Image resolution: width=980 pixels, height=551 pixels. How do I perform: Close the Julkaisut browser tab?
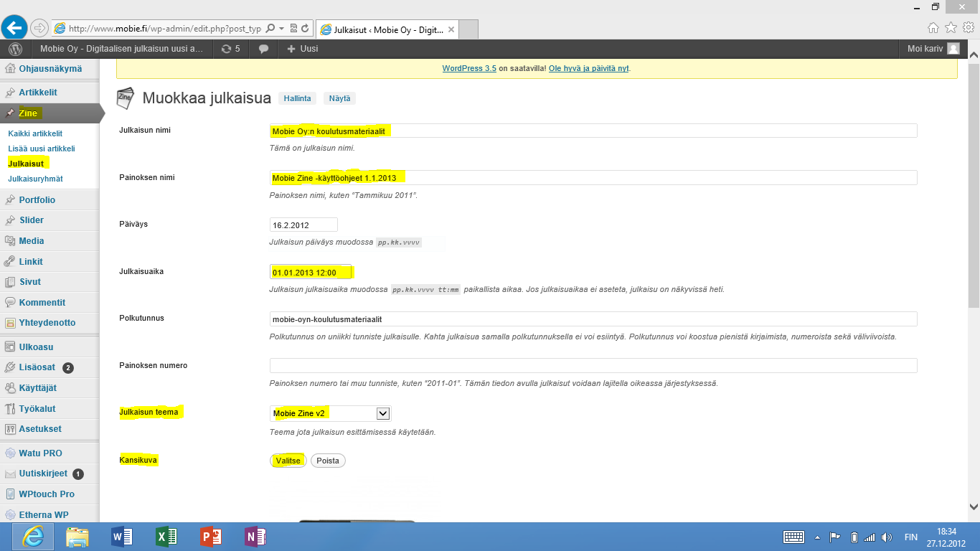451,29
